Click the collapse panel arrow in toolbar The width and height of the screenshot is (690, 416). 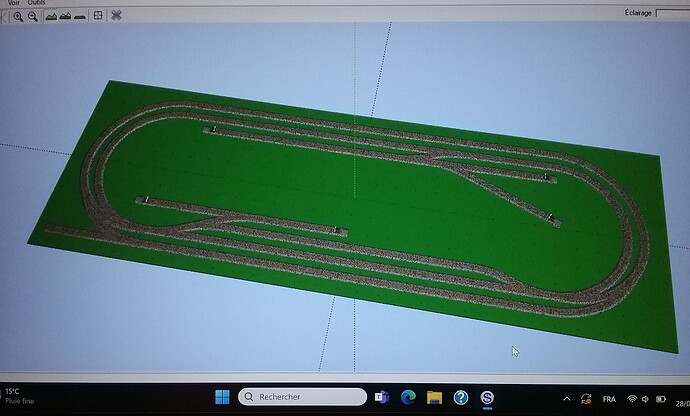(4, 17)
